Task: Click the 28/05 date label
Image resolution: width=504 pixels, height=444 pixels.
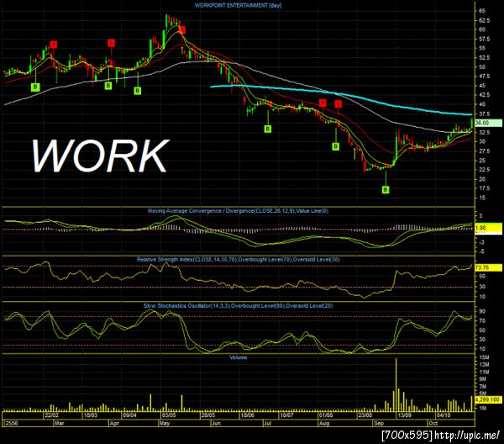Action: [x=208, y=415]
